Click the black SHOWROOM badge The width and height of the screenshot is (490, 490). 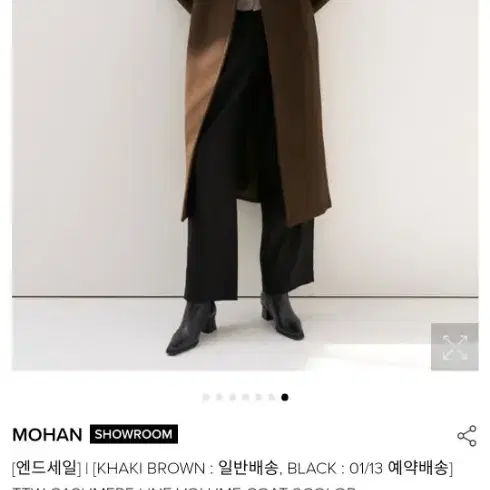134,434
